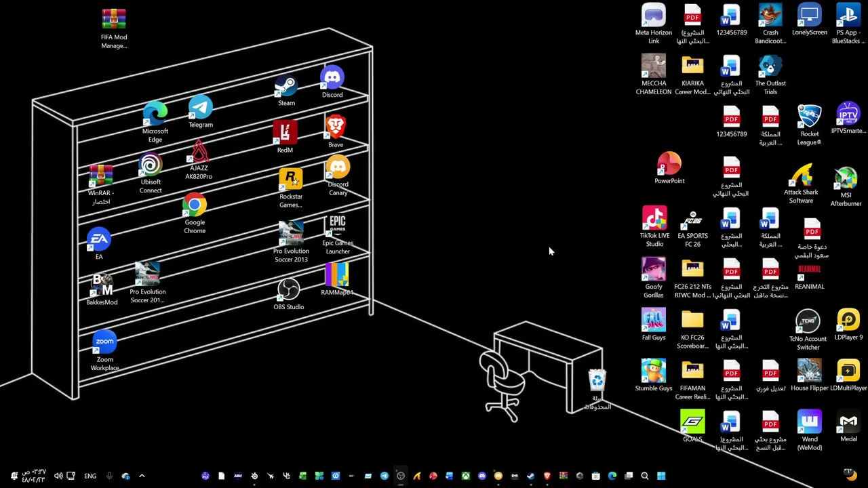Click the Crash Bandicoot desktop shortcut

tap(770, 24)
